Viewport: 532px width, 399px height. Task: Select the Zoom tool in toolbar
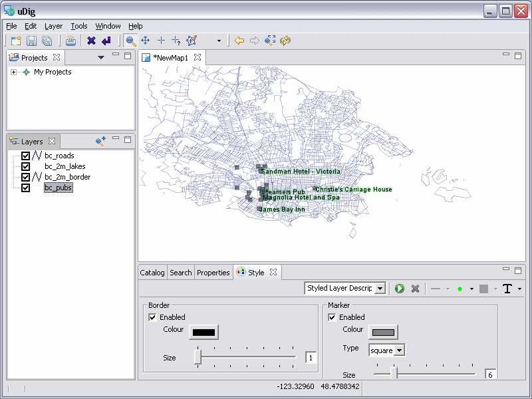point(130,41)
